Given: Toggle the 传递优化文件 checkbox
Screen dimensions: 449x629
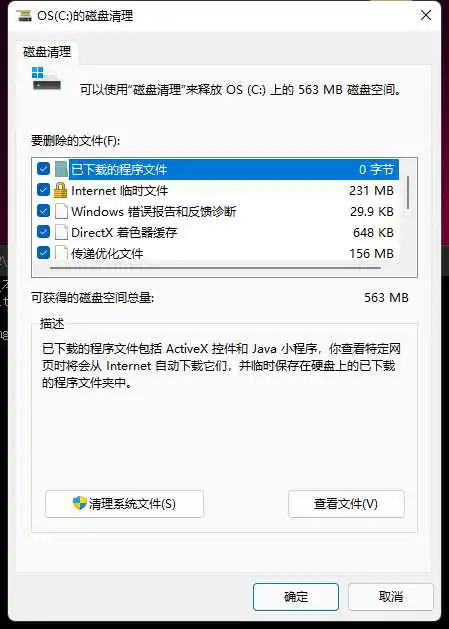Looking at the screenshot, I should 43,252.
